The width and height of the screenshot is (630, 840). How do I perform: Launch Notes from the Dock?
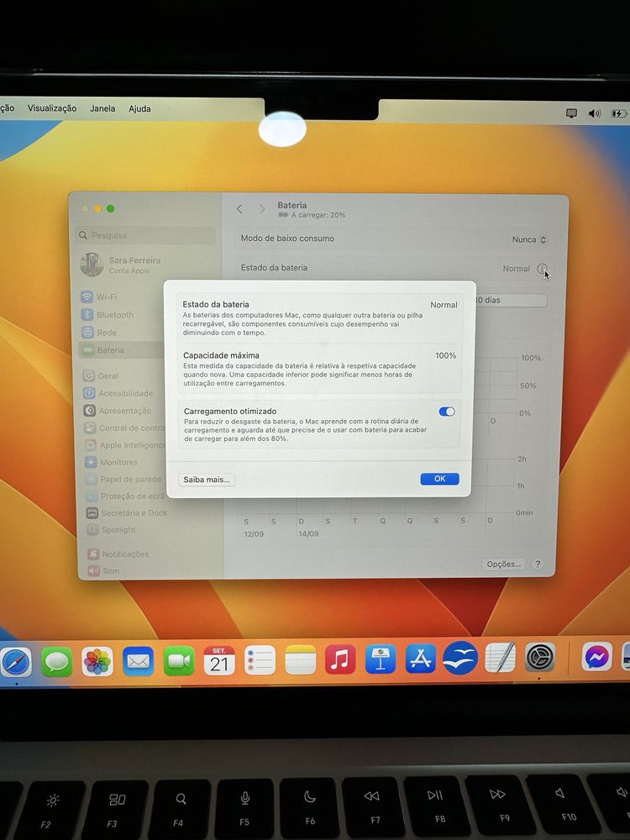(x=301, y=660)
